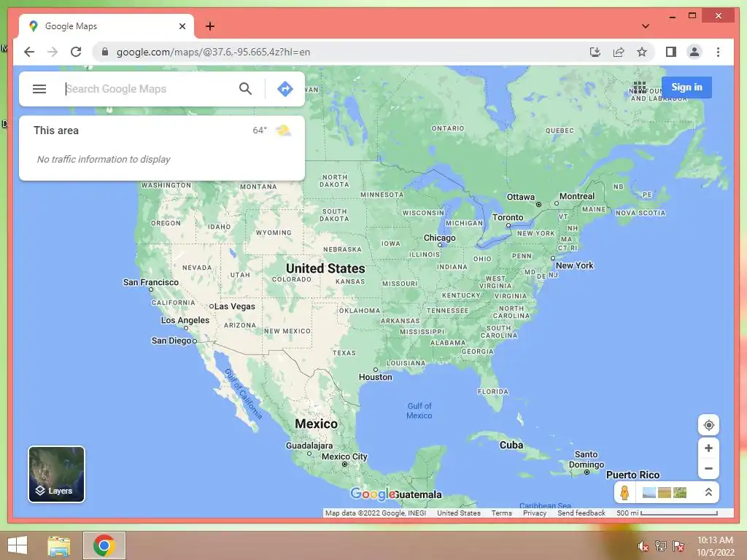Click the weather icon beside 64°
This screenshot has height=560, width=747.
283,131
